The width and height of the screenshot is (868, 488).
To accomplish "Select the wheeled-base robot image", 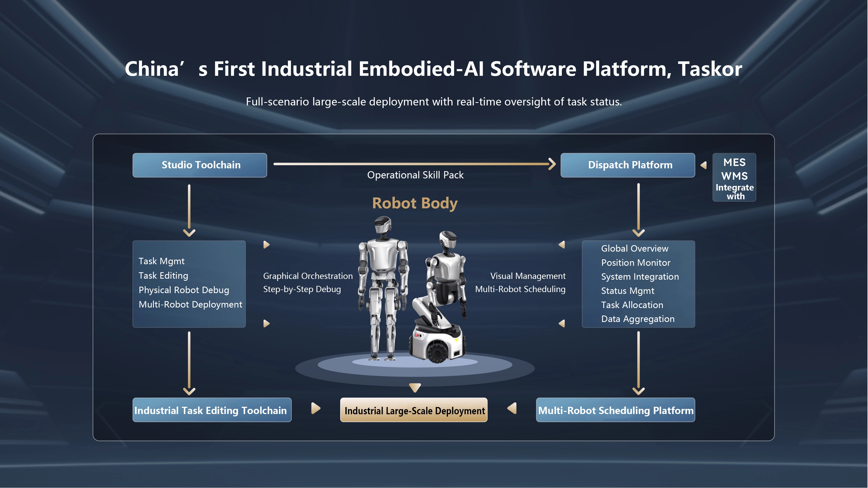I will pyautogui.click(x=439, y=297).
